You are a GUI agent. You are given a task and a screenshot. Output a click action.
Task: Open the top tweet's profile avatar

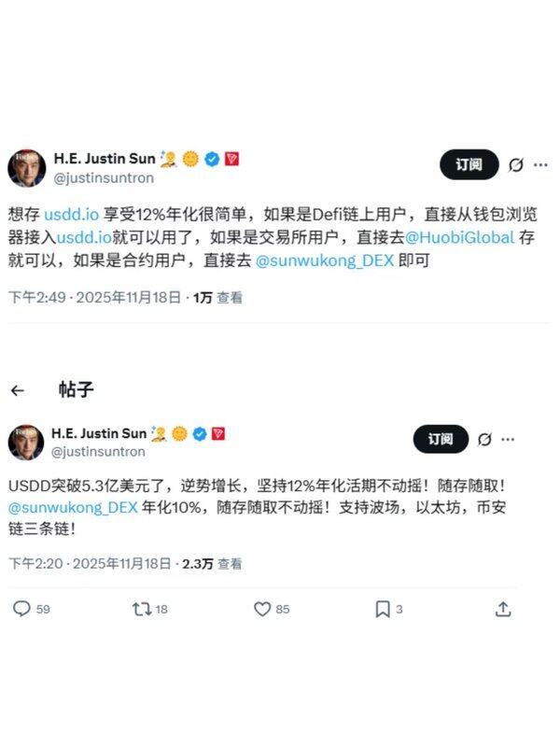[27, 168]
